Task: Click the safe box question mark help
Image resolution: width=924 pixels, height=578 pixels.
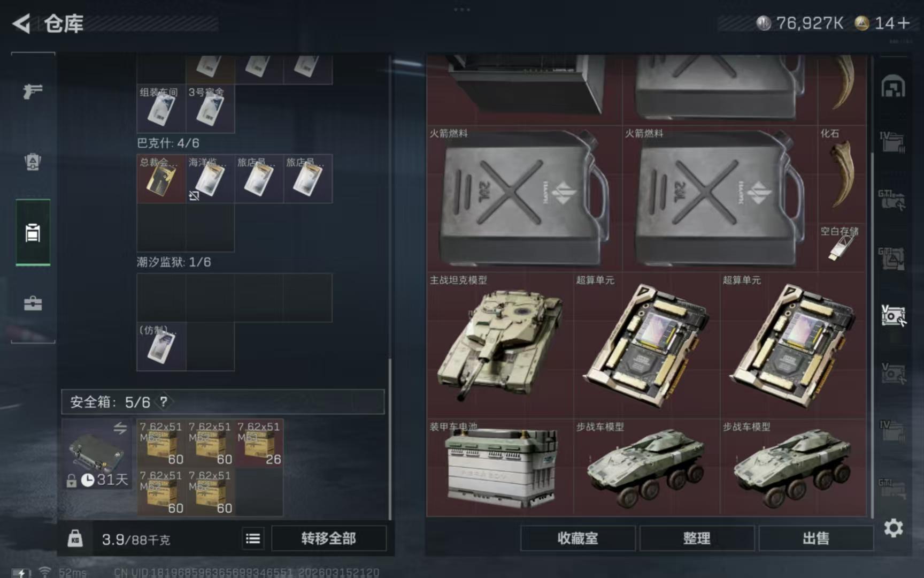Action: coord(164,401)
